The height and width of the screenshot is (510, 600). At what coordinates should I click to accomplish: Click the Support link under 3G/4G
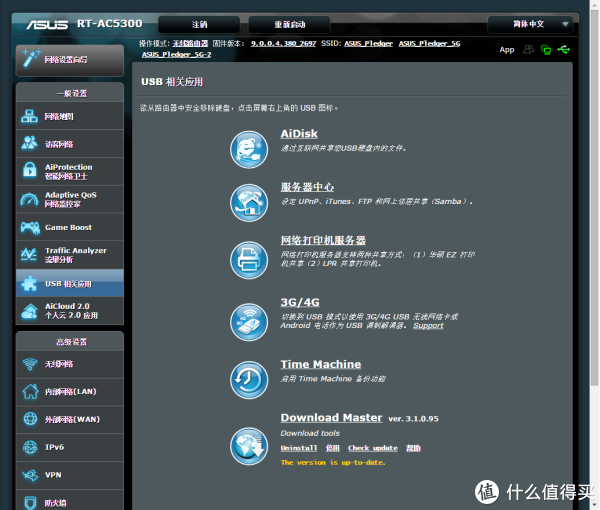pyautogui.click(x=428, y=326)
